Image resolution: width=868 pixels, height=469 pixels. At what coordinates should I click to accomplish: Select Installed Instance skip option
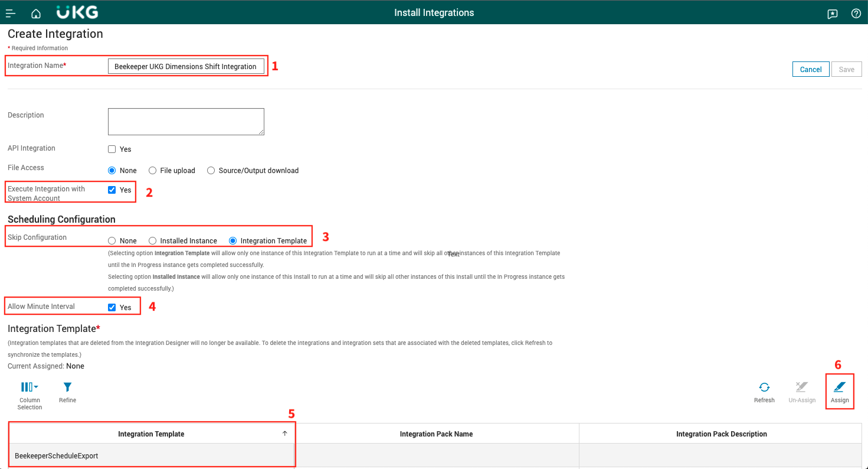(153, 241)
